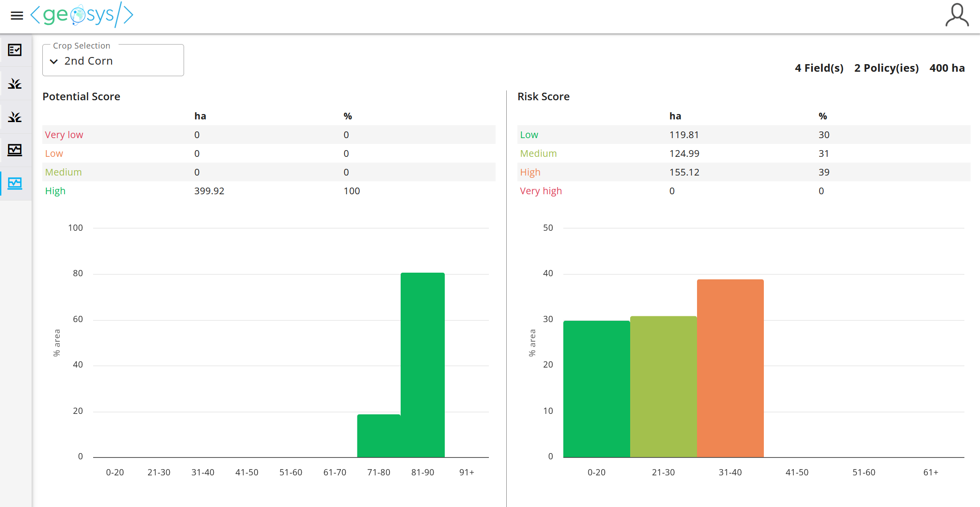980x507 pixels.
Task: Click the Risk Score heading
Action: click(543, 96)
